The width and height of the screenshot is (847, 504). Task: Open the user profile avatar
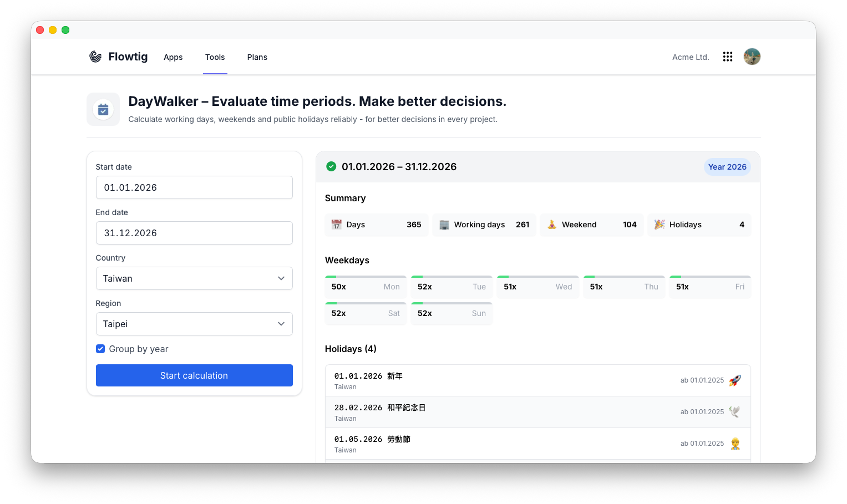point(752,57)
